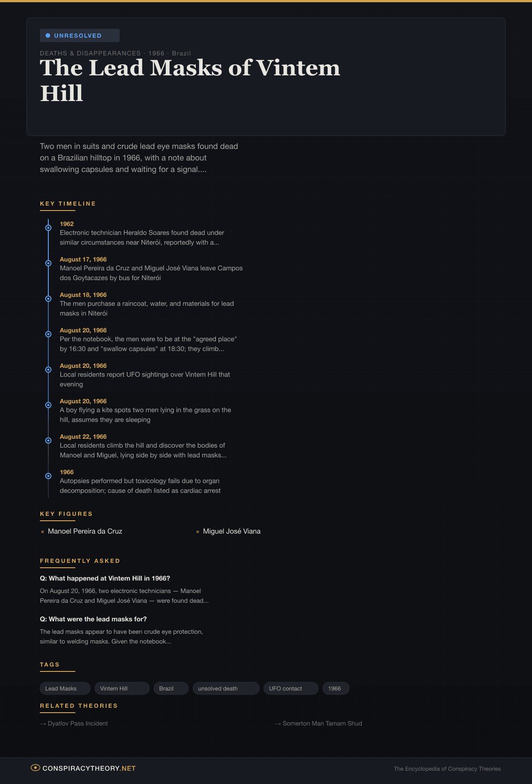Open the ConspiracyTheory.net home link
This screenshot has height=784, width=532.
[x=89, y=768]
